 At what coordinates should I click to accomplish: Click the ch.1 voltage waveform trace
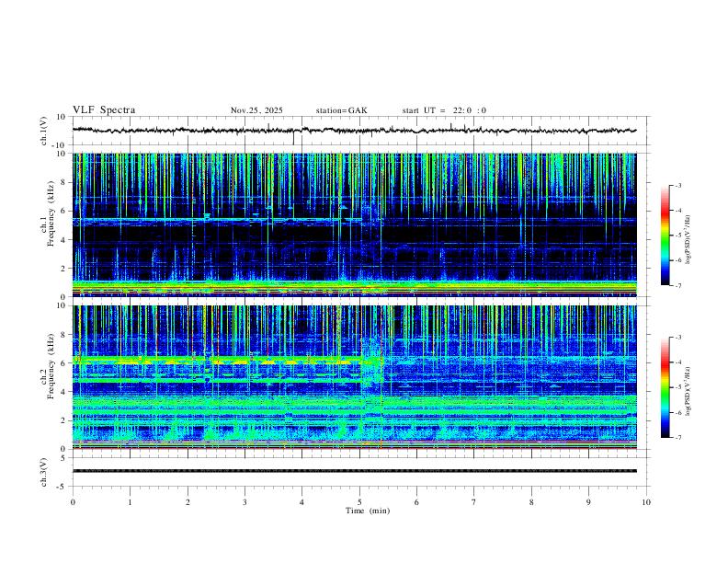[x=354, y=131]
